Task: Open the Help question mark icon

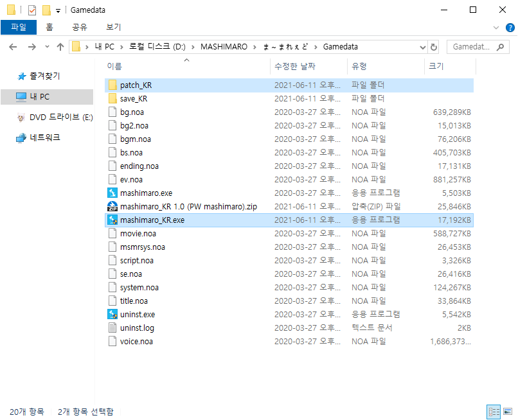Action: pos(510,28)
